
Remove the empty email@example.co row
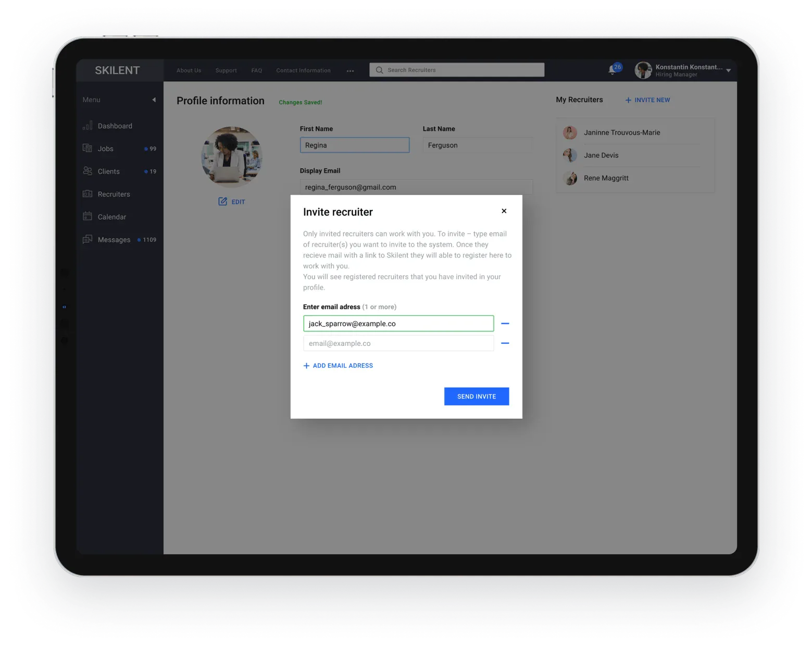505,343
